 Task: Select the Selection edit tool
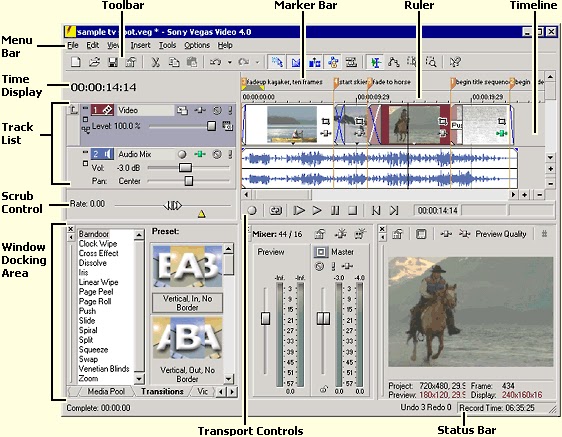point(411,62)
